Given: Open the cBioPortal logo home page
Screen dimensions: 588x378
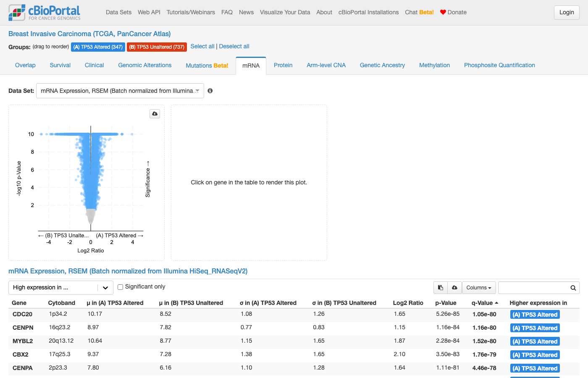Looking at the screenshot, I should [45, 13].
